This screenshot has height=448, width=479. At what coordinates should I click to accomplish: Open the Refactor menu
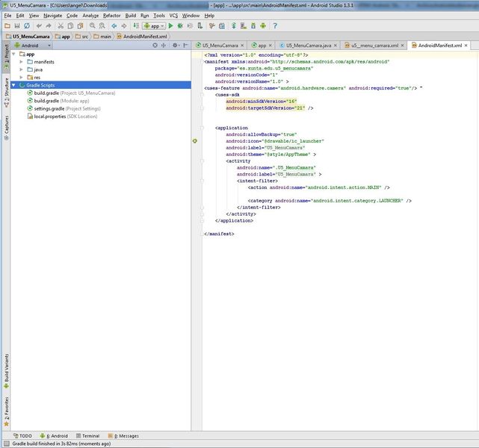point(112,16)
